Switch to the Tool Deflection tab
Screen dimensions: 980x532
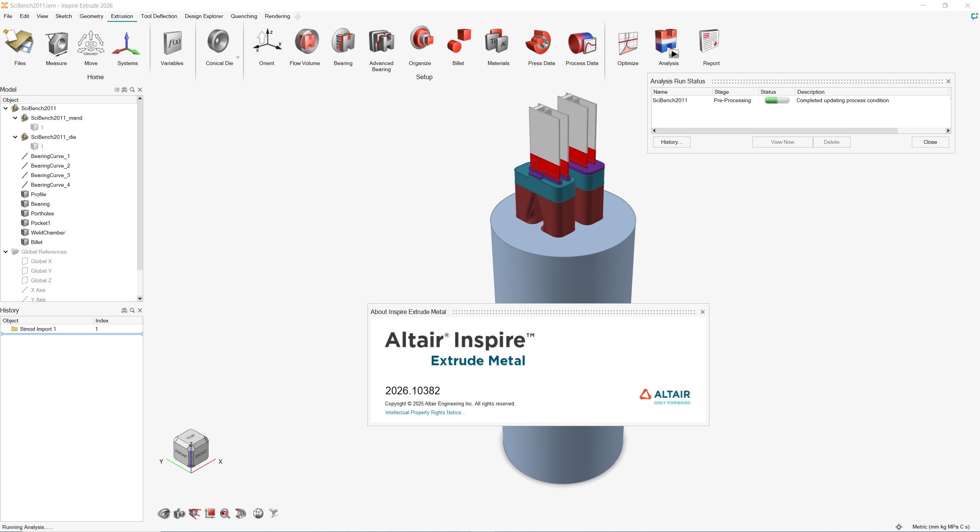(x=158, y=16)
